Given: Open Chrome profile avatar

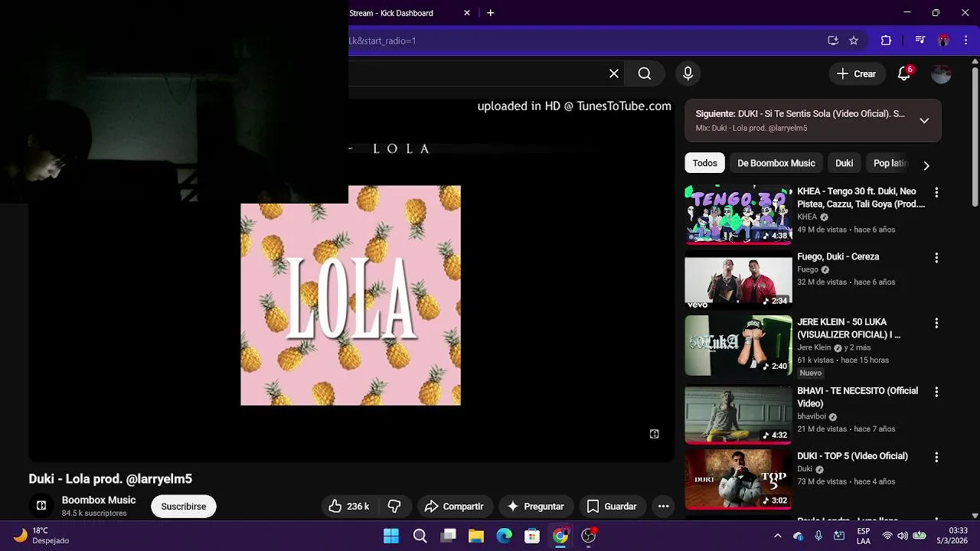Looking at the screenshot, I should [x=943, y=41].
